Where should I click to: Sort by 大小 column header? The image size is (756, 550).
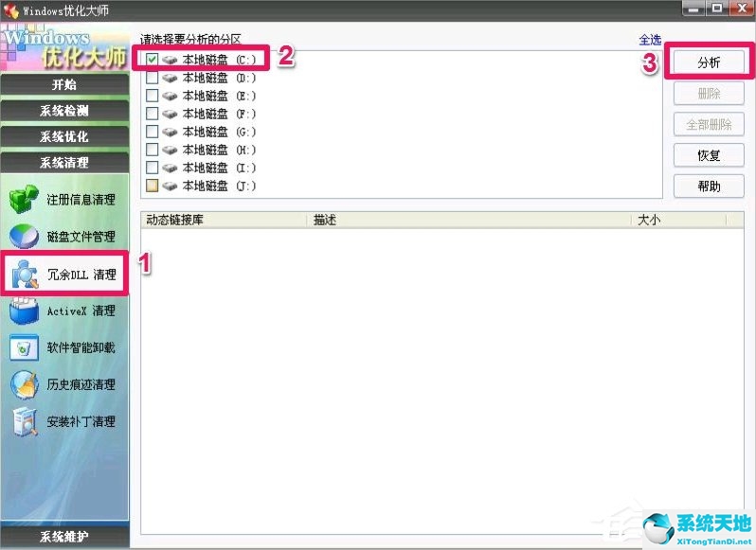pyautogui.click(x=679, y=221)
